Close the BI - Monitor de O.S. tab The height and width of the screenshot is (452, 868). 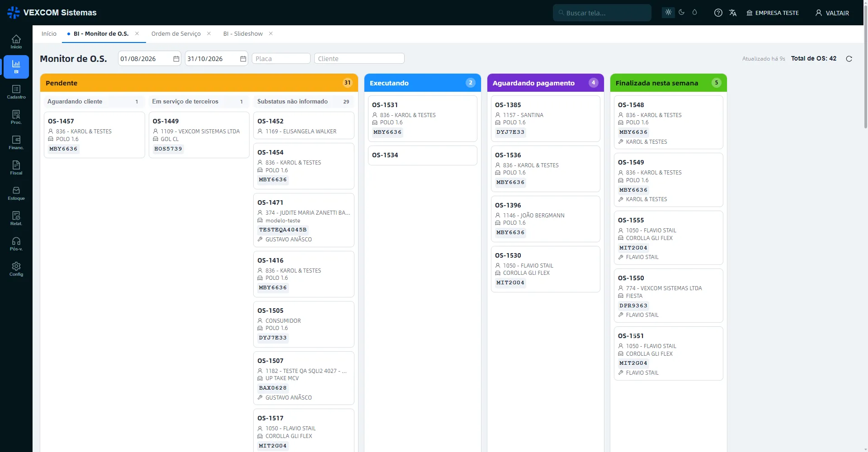tap(137, 33)
